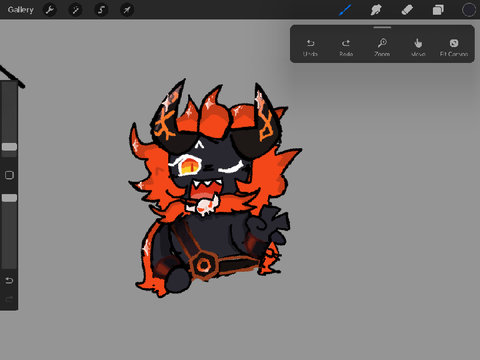Click the brush opacity slider handle
The width and height of the screenshot is (480, 360).
click(9, 198)
